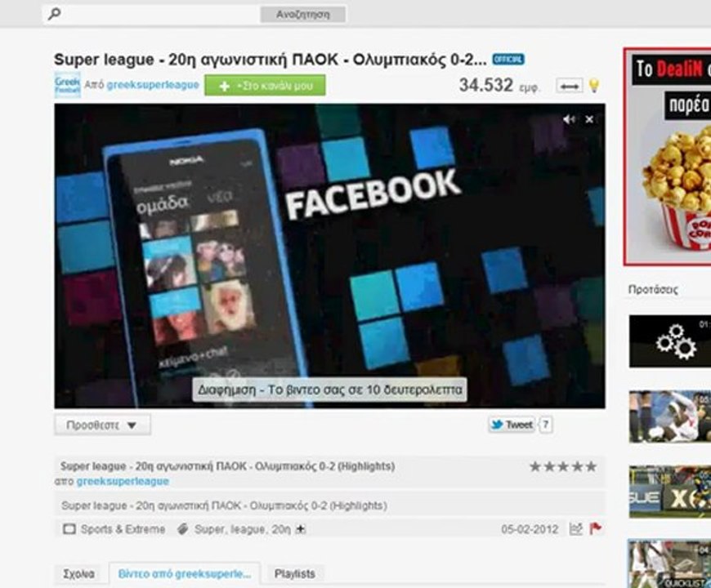Click the Αναζήτηση search button
Screen dimensions: 711x588
tap(303, 15)
